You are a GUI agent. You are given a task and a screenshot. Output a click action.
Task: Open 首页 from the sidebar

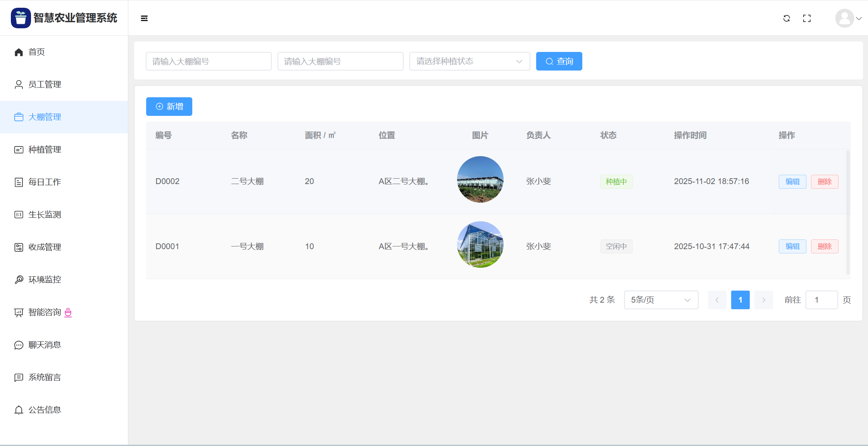(x=36, y=52)
